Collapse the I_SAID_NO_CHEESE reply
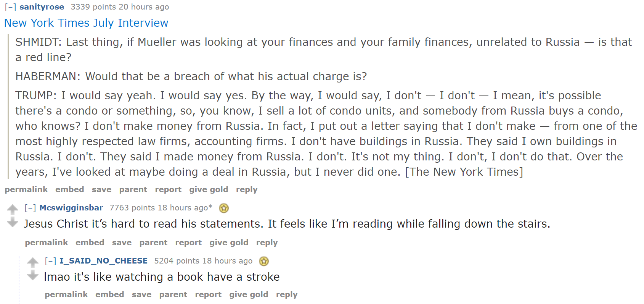 click(x=50, y=261)
